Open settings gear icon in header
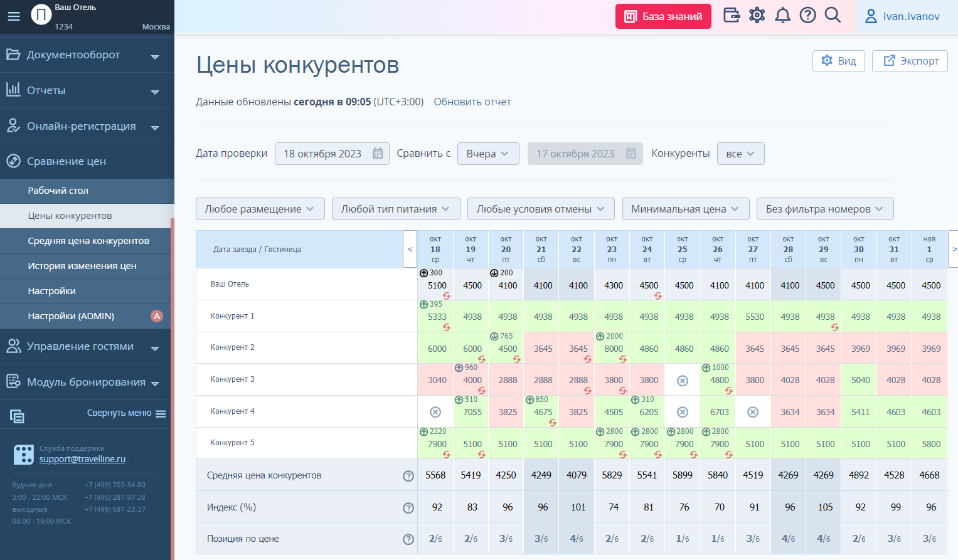 pyautogui.click(x=757, y=15)
